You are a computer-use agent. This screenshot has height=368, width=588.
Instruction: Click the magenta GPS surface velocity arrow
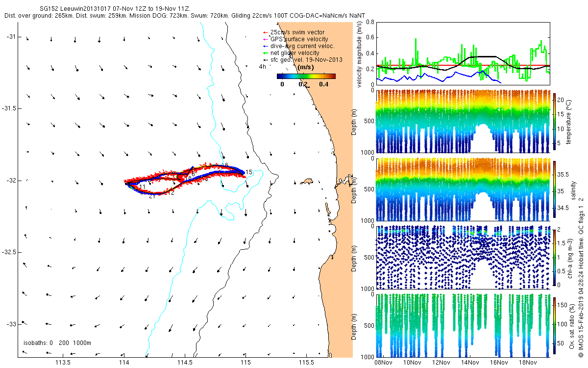coord(265,39)
